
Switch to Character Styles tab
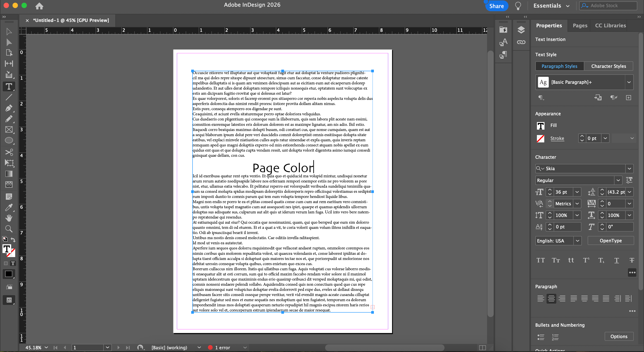pos(608,66)
